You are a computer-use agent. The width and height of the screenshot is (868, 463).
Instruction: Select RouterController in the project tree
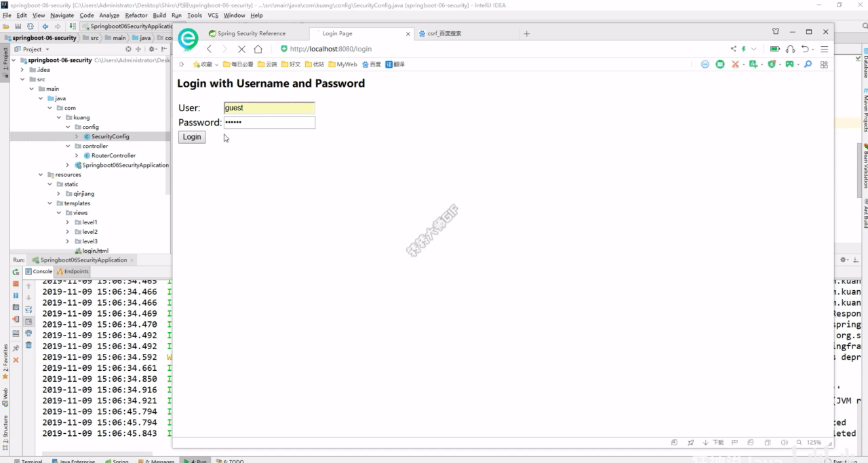click(113, 155)
